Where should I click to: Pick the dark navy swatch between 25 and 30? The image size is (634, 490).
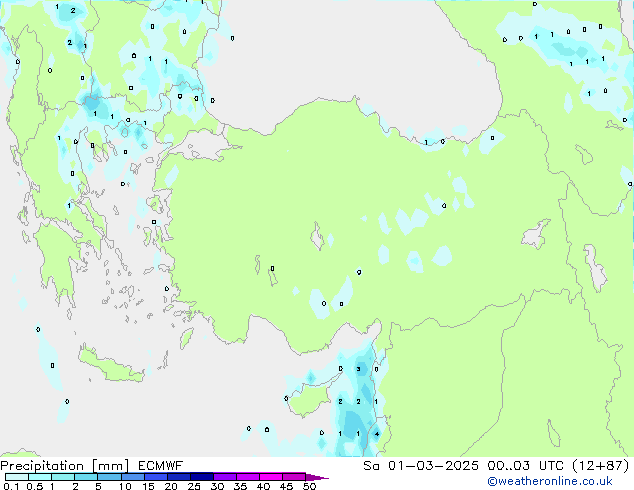(x=201, y=477)
